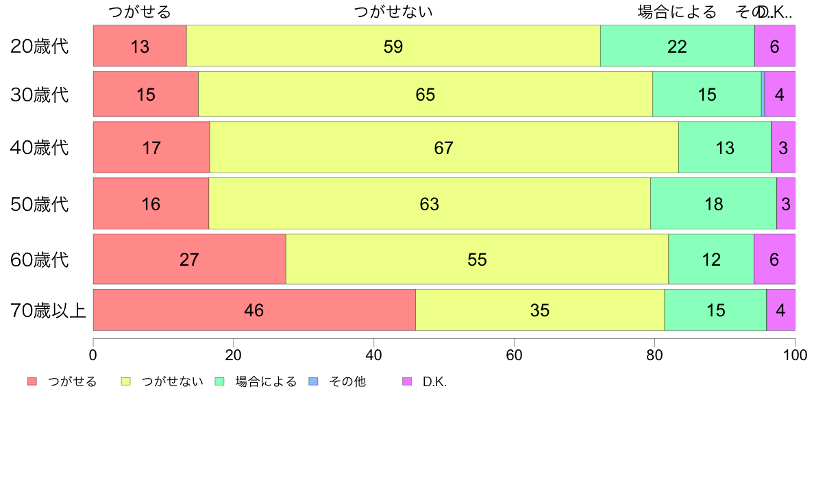
Task: Select the pink 6 segment in 60歳代
Action: pos(774,259)
